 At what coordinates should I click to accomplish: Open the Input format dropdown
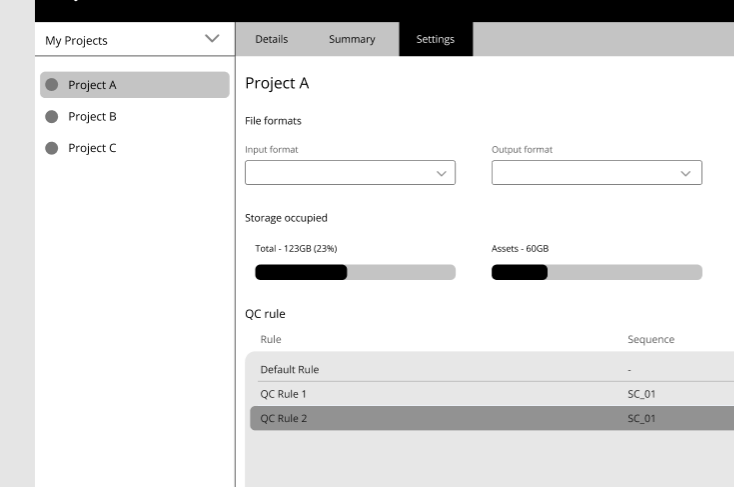tap(350, 173)
